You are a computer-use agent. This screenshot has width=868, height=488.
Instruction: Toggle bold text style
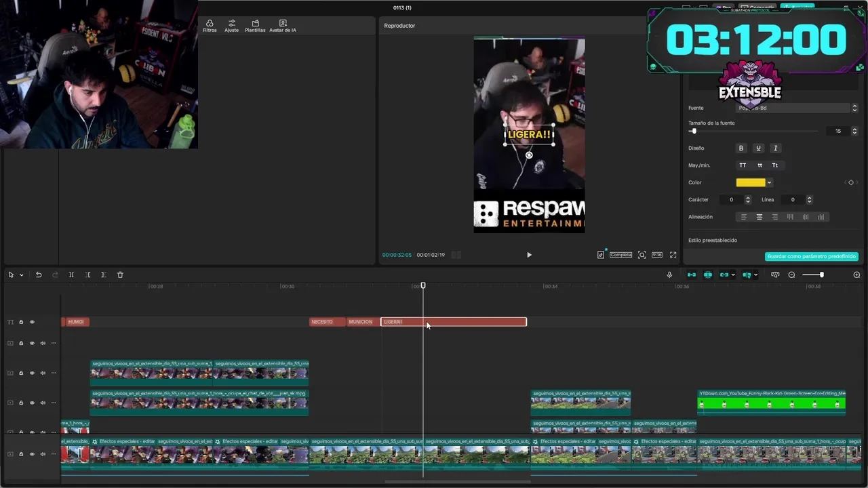(741, 148)
